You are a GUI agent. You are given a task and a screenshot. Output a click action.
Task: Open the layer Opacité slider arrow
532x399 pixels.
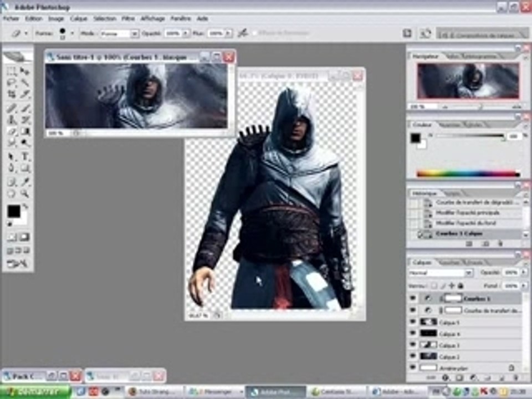[x=523, y=273]
